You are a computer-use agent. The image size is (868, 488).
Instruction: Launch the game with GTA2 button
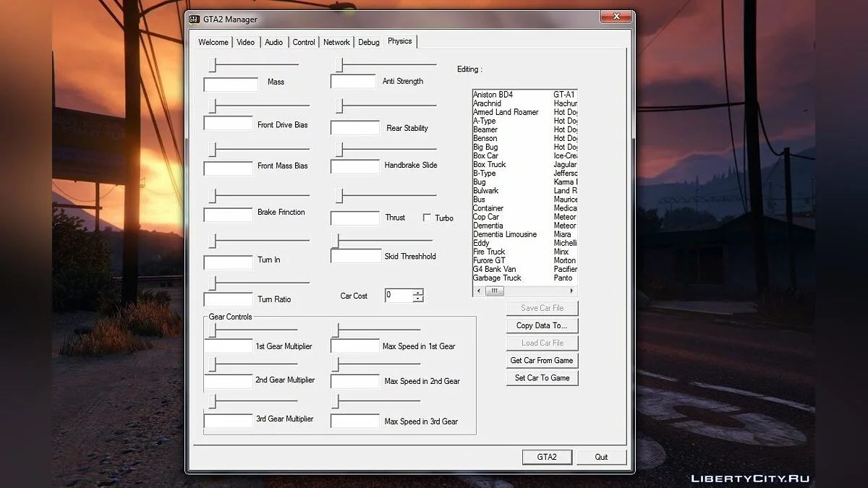point(547,457)
